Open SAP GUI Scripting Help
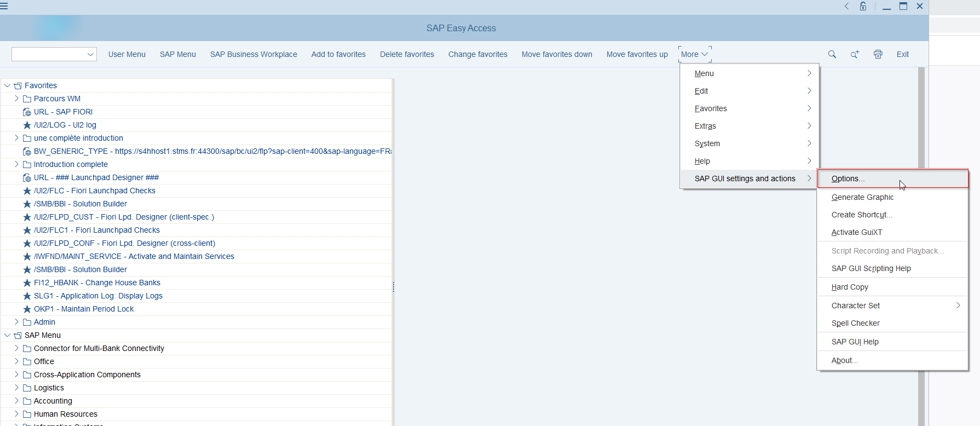Screen dimensions: 980x426 (893, 268)
